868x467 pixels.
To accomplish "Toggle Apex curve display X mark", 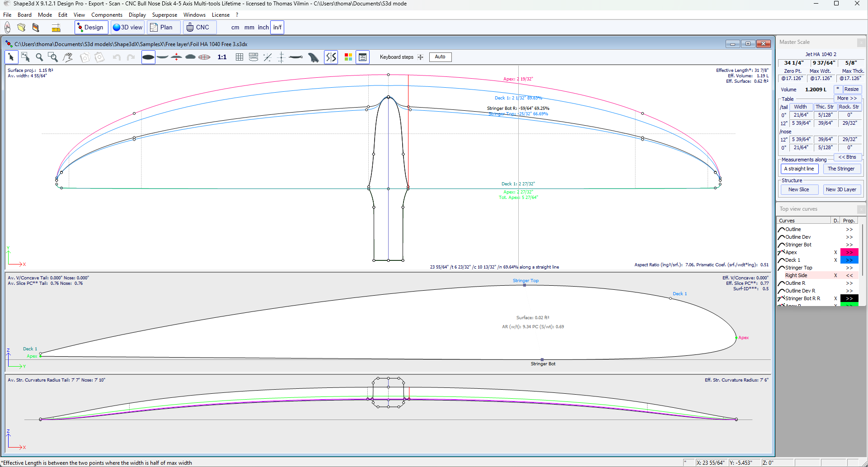I will click(x=835, y=252).
